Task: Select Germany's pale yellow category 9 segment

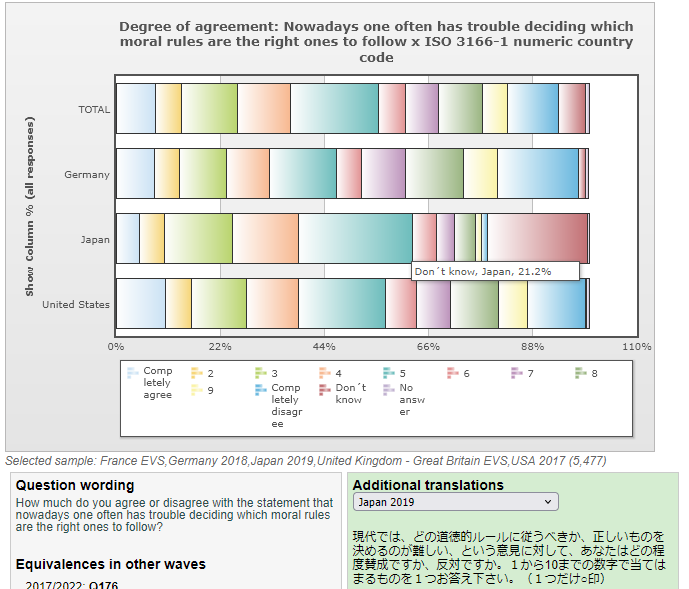Action: (x=480, y=174)
